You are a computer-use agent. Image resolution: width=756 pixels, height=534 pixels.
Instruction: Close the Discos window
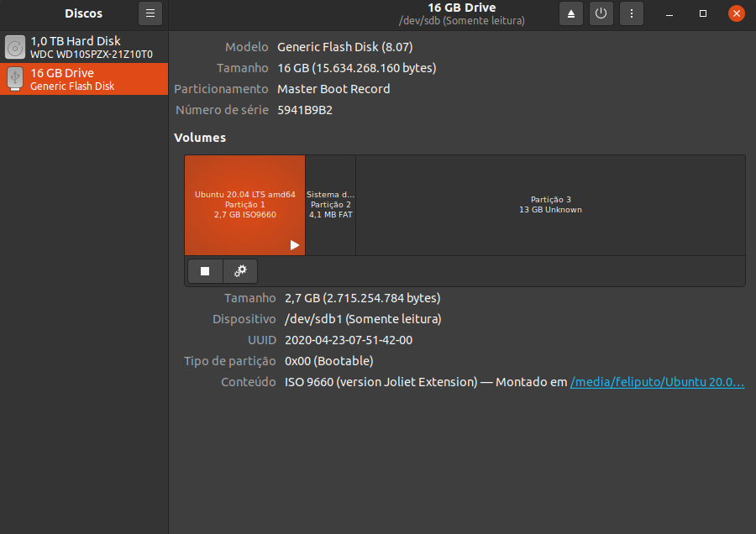click(x=736, y=13)
